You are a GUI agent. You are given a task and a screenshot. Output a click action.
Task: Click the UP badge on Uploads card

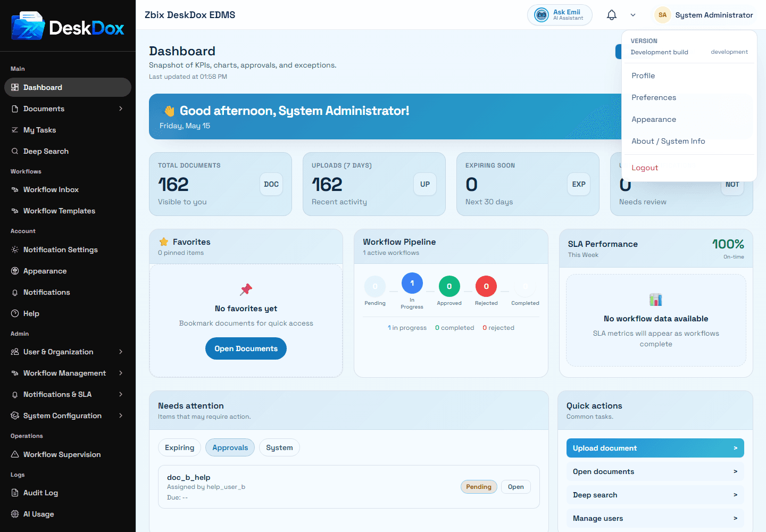click(425, 184)
